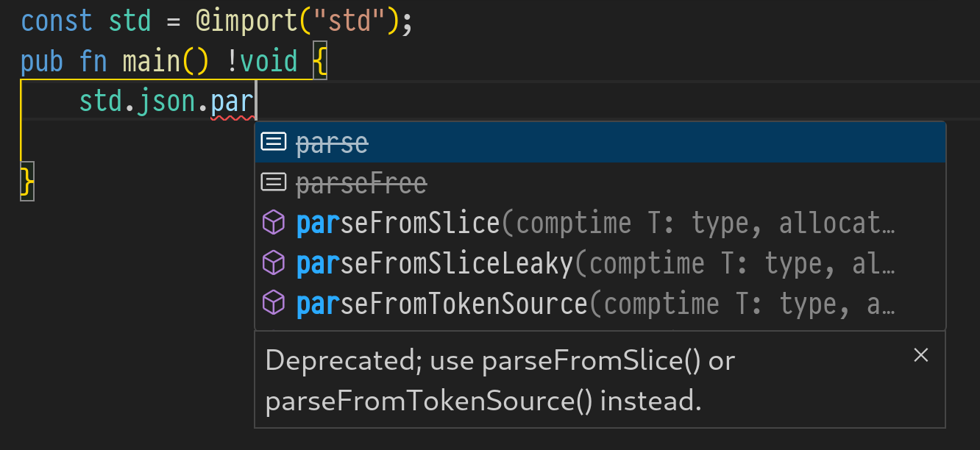The height and width of the screenshot is (450, 980).
Task: Click the deprecated documentation text
Action: (500, 380)
